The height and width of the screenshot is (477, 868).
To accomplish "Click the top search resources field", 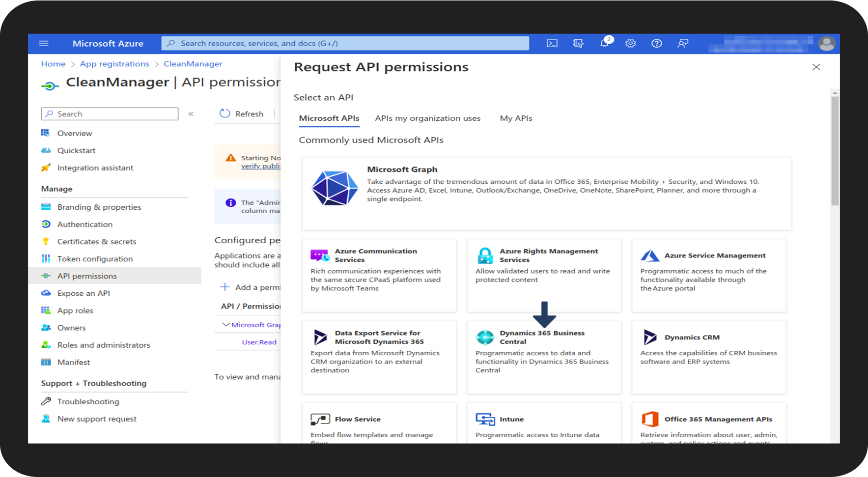I will pyautogui.click(x=345, y=43).
